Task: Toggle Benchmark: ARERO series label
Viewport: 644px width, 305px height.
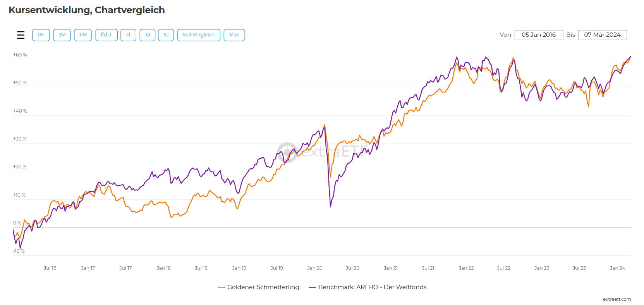Action: coord(372,287)
